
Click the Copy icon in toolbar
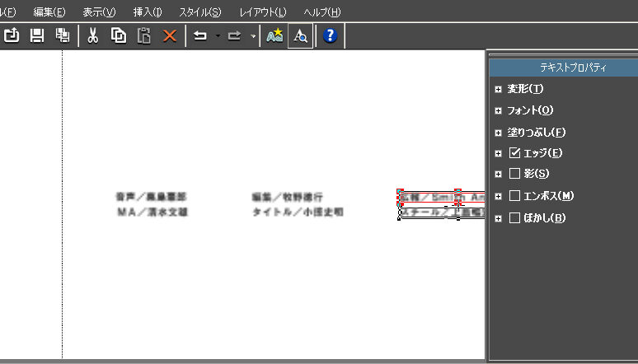point(119,36)
